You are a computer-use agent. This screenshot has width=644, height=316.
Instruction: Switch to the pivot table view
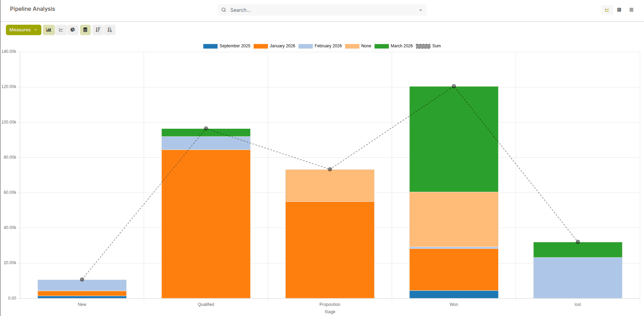tap(619, 10)
